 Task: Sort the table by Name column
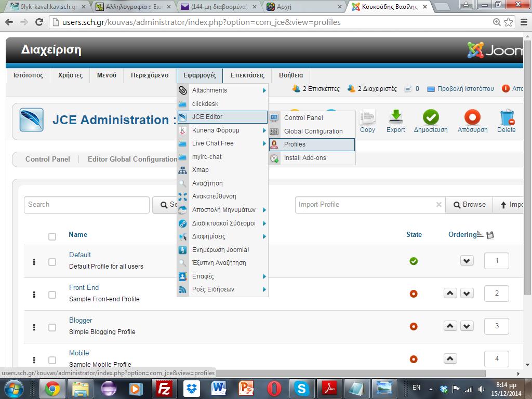coord(78,234)
